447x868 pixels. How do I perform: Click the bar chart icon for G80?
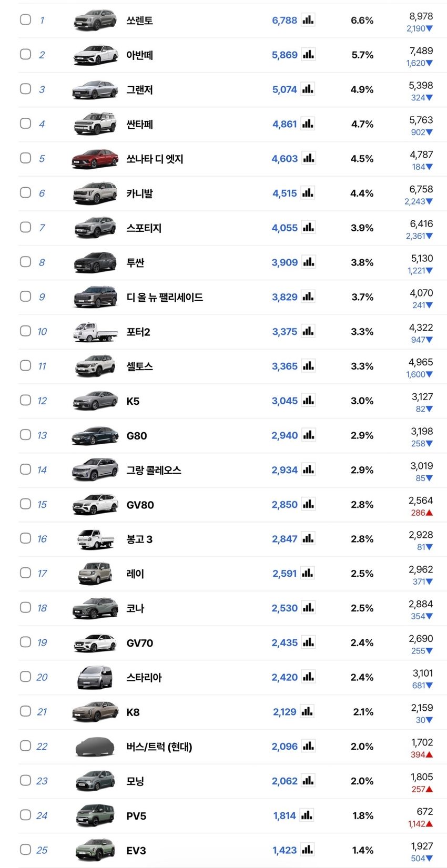308,435
